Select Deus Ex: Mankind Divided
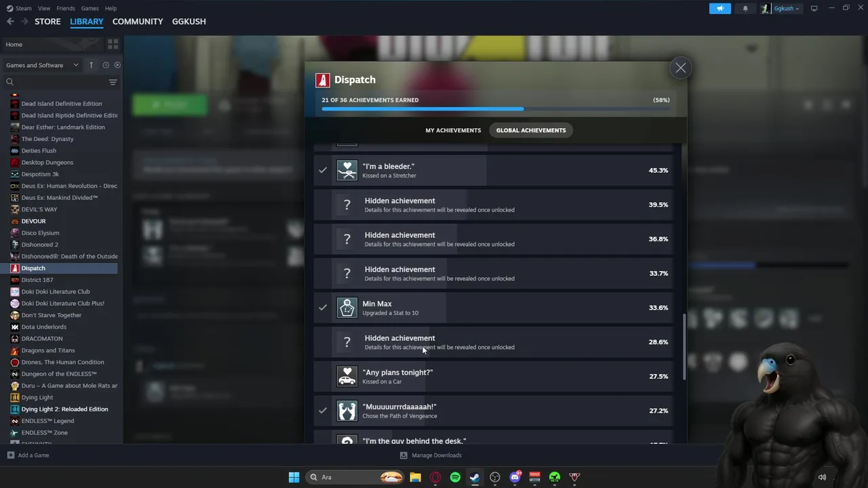Viewport: 868px width, 488px height. pos(60,198)
